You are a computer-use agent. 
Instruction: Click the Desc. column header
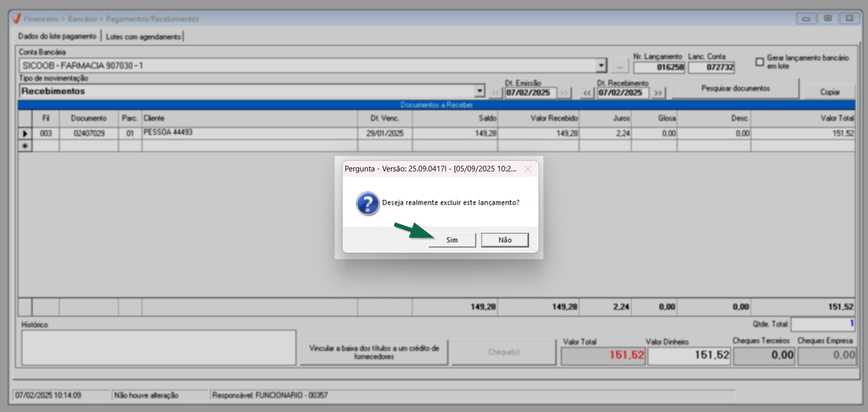[714, 118]
